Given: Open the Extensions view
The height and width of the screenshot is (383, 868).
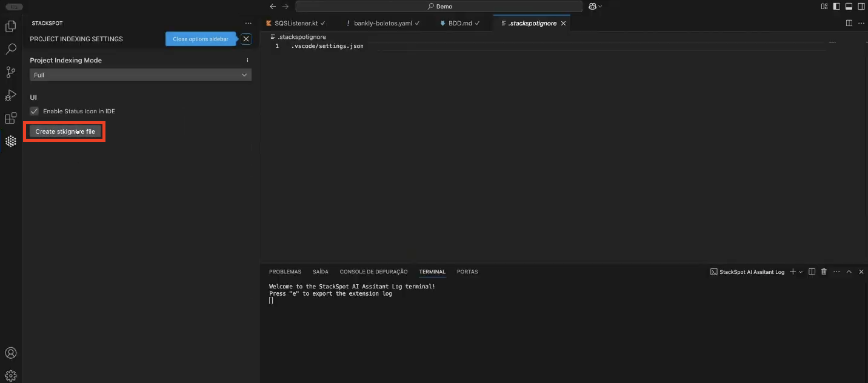Looking at the screenshot, I should [x=10, y=118].
